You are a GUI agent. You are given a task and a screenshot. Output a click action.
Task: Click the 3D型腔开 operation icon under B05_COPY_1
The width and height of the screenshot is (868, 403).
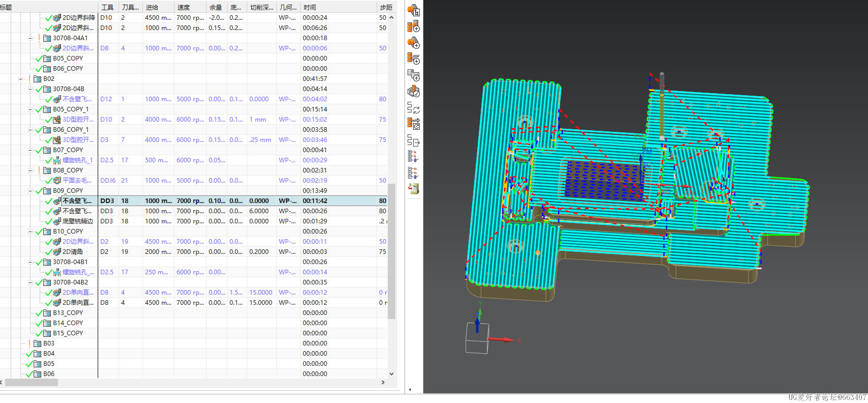tap(57, 120)
